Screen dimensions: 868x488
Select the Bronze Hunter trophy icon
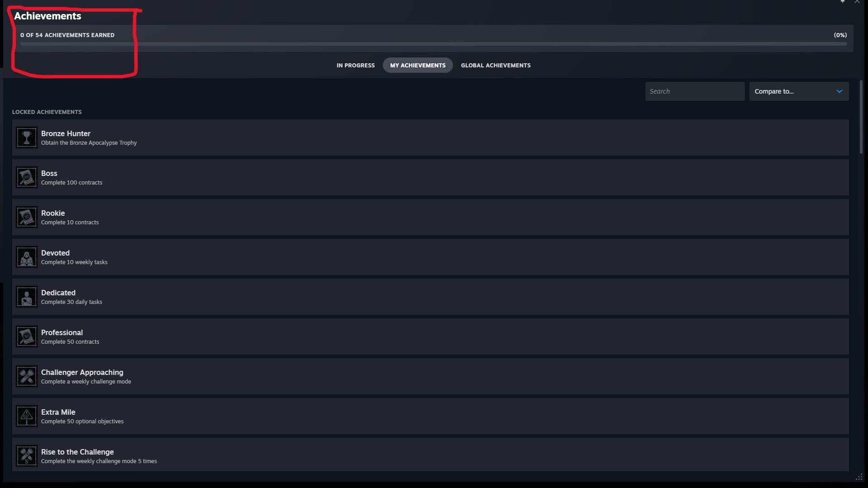pyautogui.click(x=27, y=137)
